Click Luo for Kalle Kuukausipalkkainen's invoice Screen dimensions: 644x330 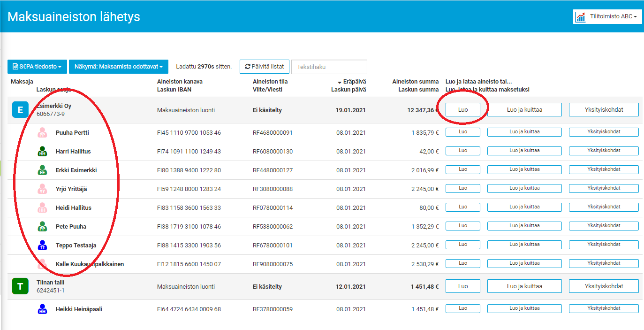462,264
